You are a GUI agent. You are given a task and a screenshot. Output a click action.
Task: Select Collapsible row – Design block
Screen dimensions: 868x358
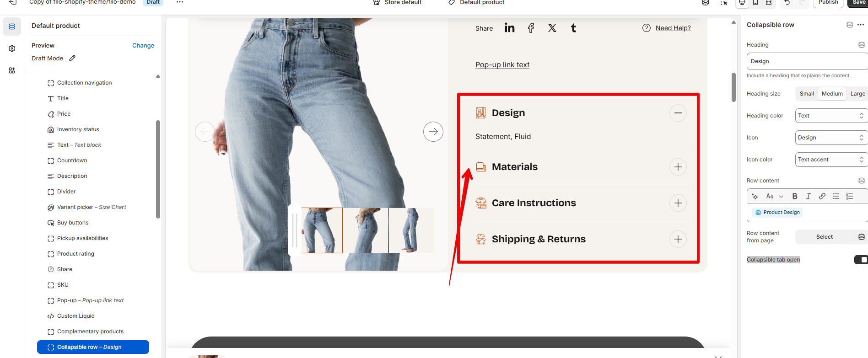(x=93, y=347)
